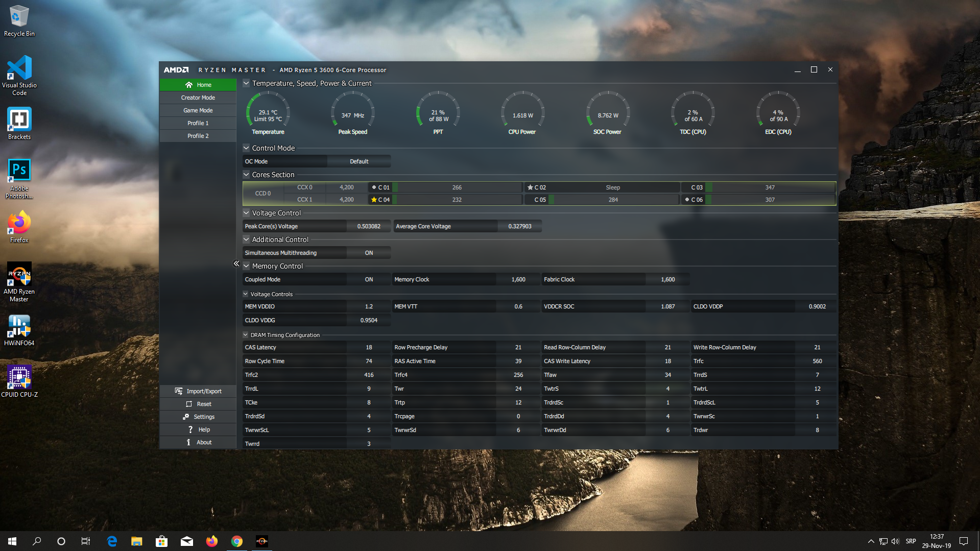
Task: Collapse the Memory Control section
Action: [x=246, y=266]
